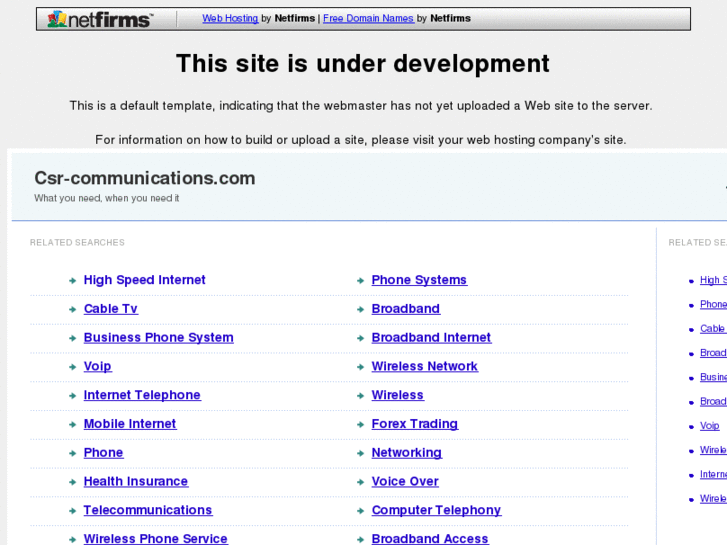Open the Voice Over link
Viewport: 727px width, 545px height.
point(405,481)
